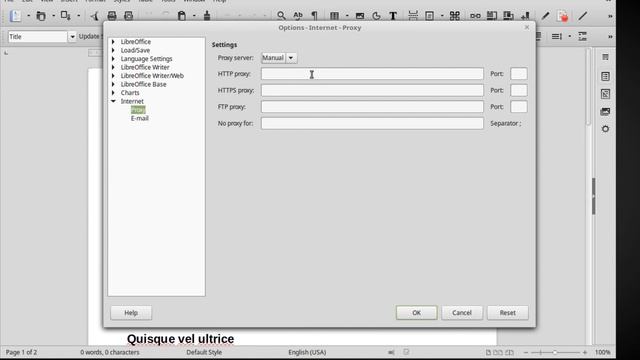This screenshot has width=640, height=360.
Task: Click the OK button
Action: [416, 313]
